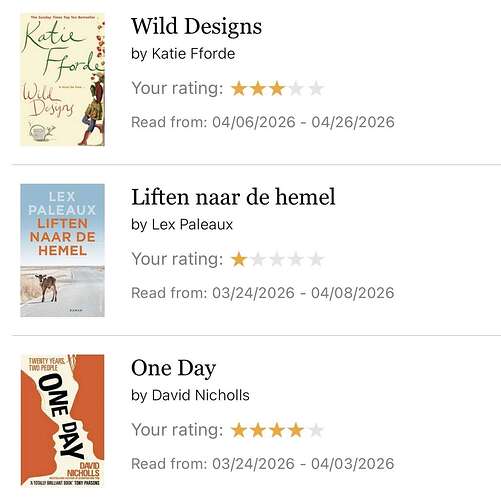The width and height of the screenshot is (501, 500).
Task: Open the Liften naar de hemel title
Action: [x=233, y=197]
